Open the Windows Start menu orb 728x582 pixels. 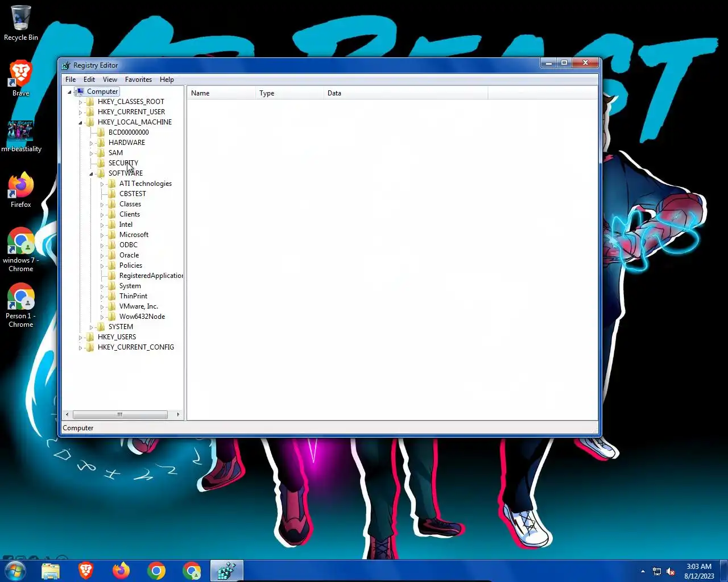[15, 570]
